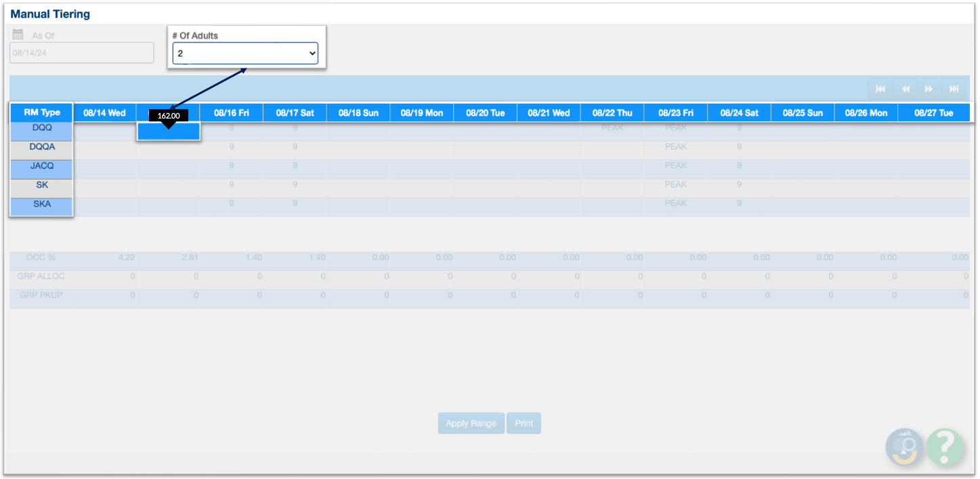Select the 08/23 Fri column header
The width and height of the screenshot is (980, 479).
(677, 113)
